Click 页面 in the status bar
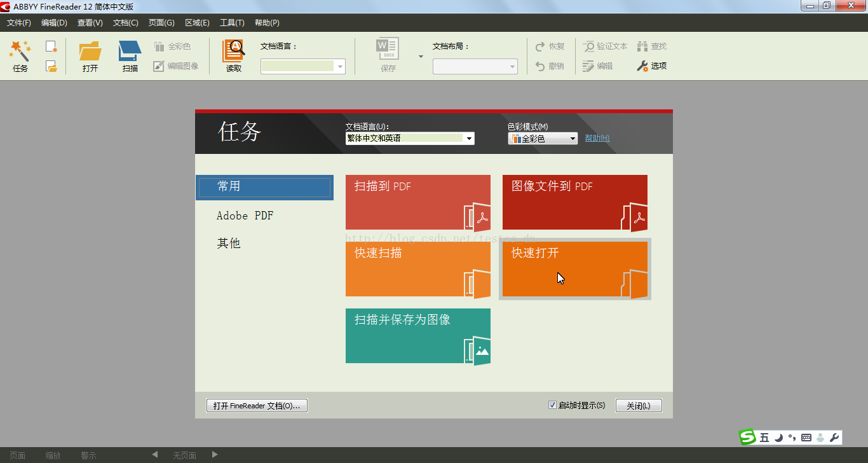This screenshot has height=463, width=868. (18, 455)
